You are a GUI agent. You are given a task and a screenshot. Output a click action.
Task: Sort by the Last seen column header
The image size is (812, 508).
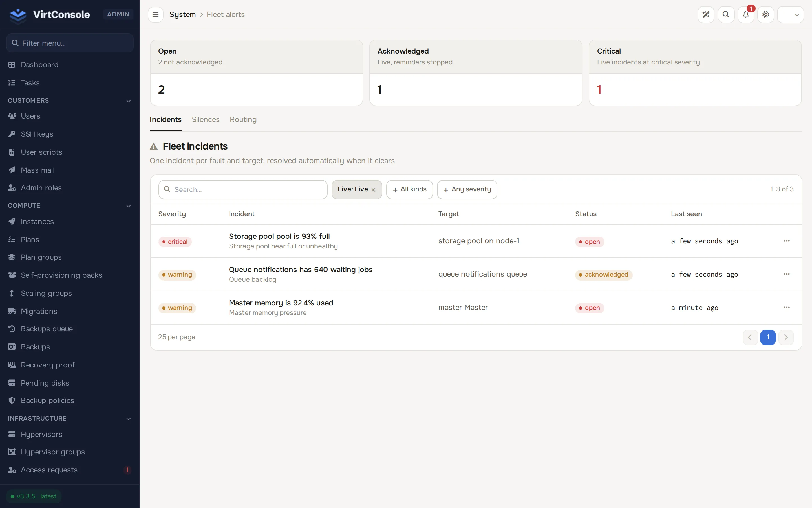coord(686,214)
